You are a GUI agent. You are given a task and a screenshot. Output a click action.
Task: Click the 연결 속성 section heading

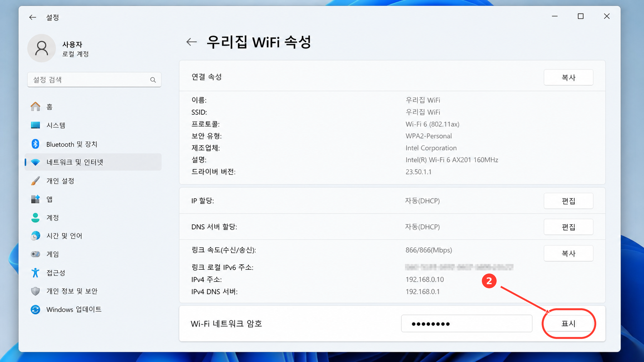206,77
